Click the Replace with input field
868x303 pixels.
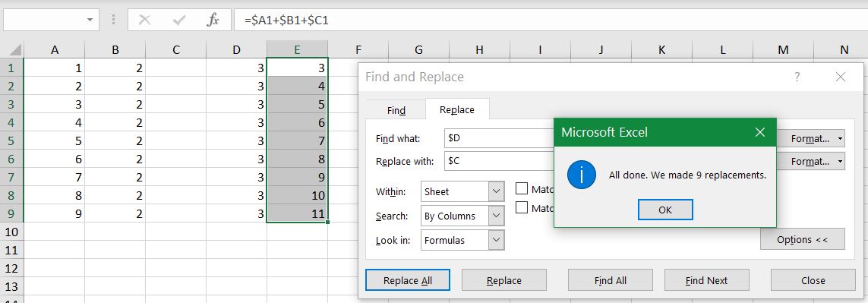click(x=500, y=162)
